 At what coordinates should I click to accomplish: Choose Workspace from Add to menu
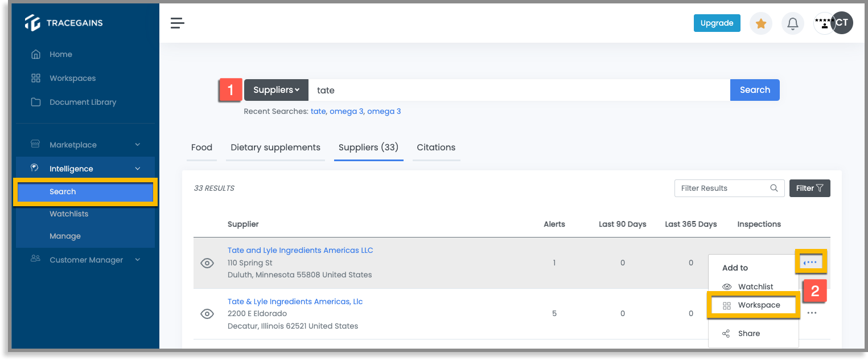pyautogui.click(x=753, y=305)
